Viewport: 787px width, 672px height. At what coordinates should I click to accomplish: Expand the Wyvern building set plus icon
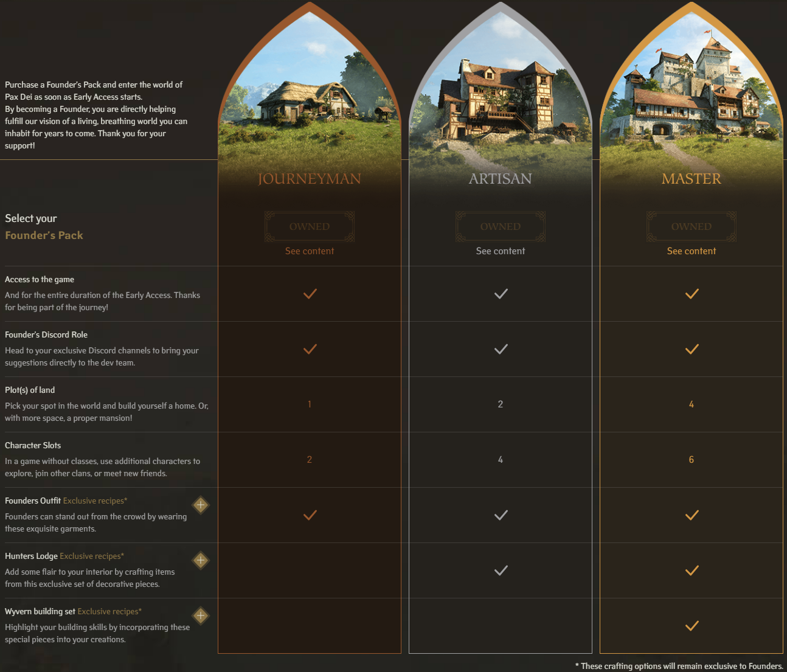click(x=201, y=615)
